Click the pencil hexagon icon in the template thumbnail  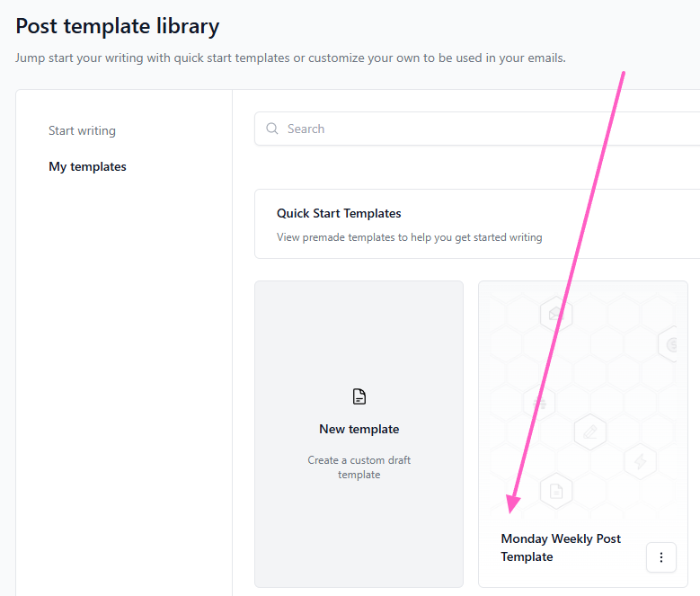[x=590, y=431]
